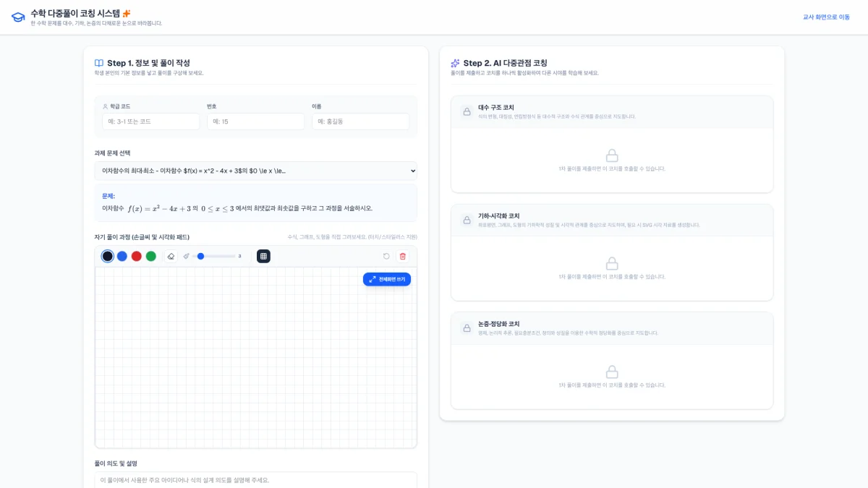868x488 pixels.
Task: Click the 수학 다중풀이 코칭 시스템 title
Action: 75,13
